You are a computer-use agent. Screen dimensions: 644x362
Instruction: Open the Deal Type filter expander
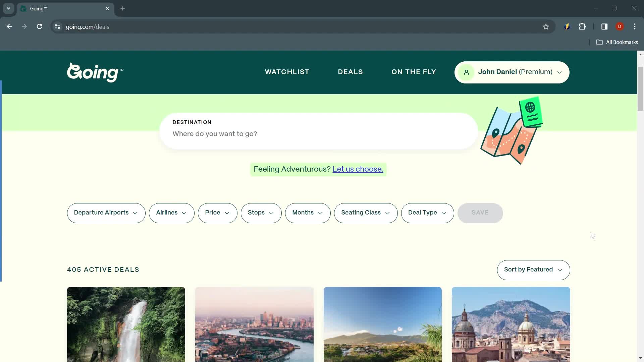coord(427,213)
